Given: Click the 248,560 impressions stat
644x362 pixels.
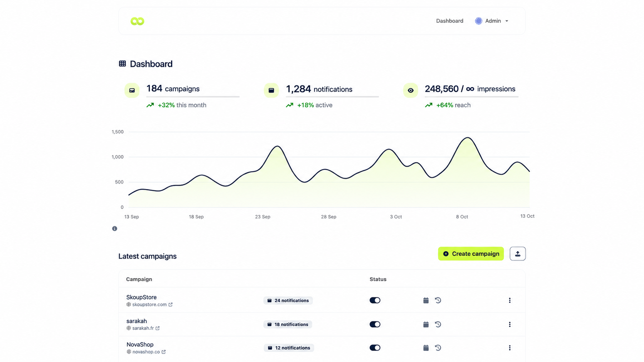Looking at the screenshot, I should pos(470,89).
